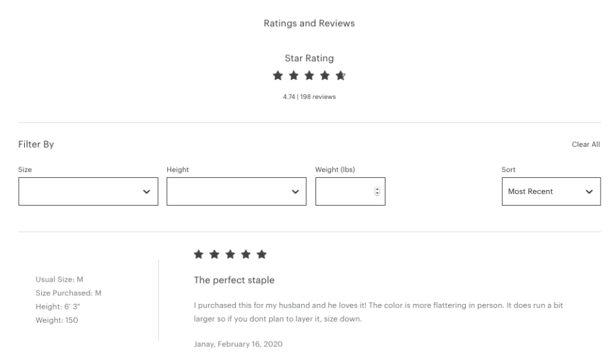Click the second star of Janay's review
616x364 pixels.
click(x=214, y=254)
